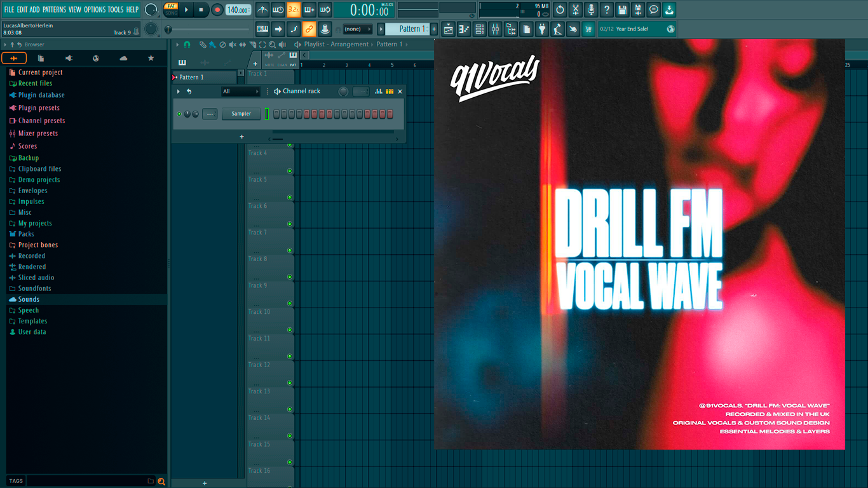Expand the Templates folder in browser
868x488 pixels.
32,321
